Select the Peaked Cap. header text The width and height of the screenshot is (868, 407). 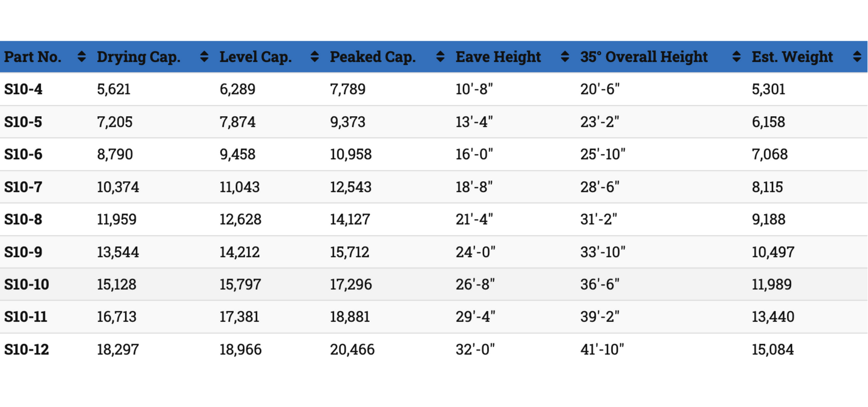coord(373,57)
